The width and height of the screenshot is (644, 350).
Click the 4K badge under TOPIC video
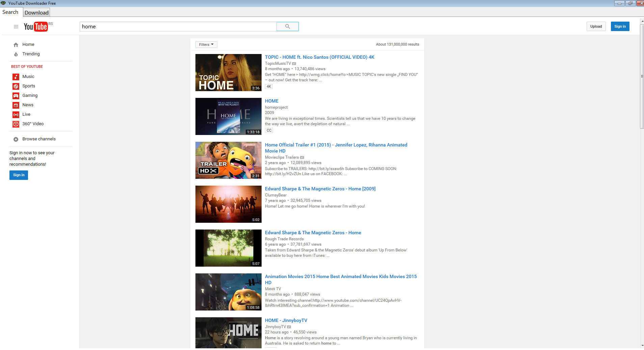coord(269,87)
